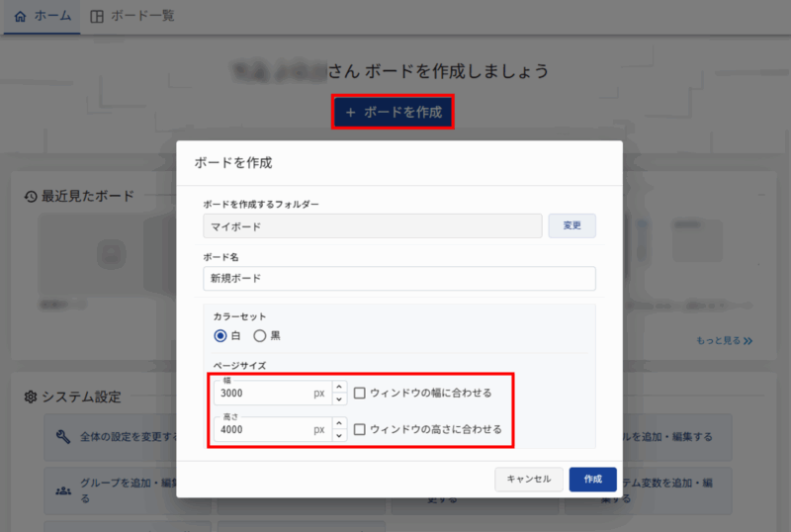Enable ウィンドウの高さに合わせる checkbox

click(359, 429)
